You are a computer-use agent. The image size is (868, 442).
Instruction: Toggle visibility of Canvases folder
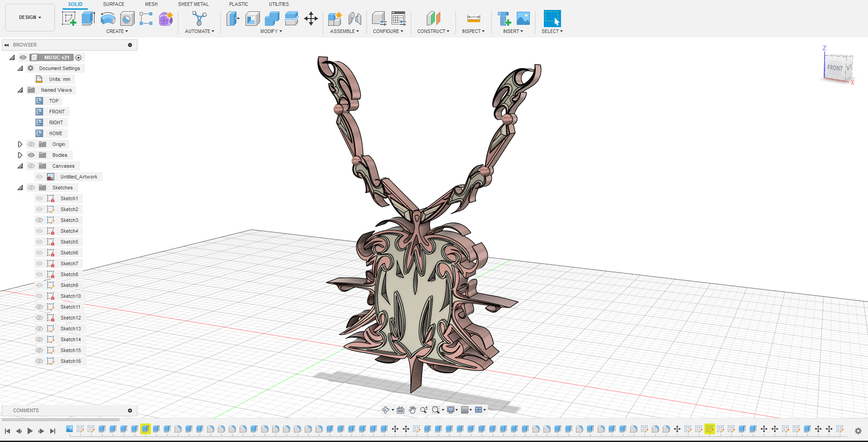(x=31, y=166)
